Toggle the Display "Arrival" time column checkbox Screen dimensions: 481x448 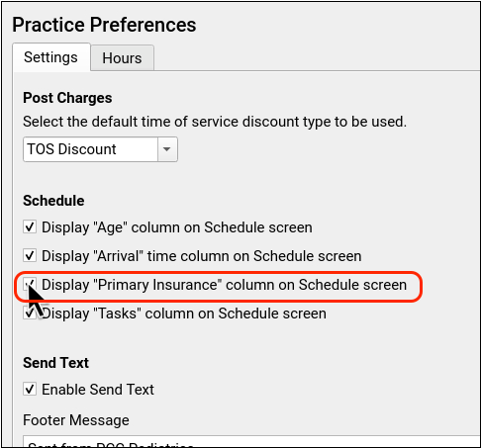[x=30, y=255]
